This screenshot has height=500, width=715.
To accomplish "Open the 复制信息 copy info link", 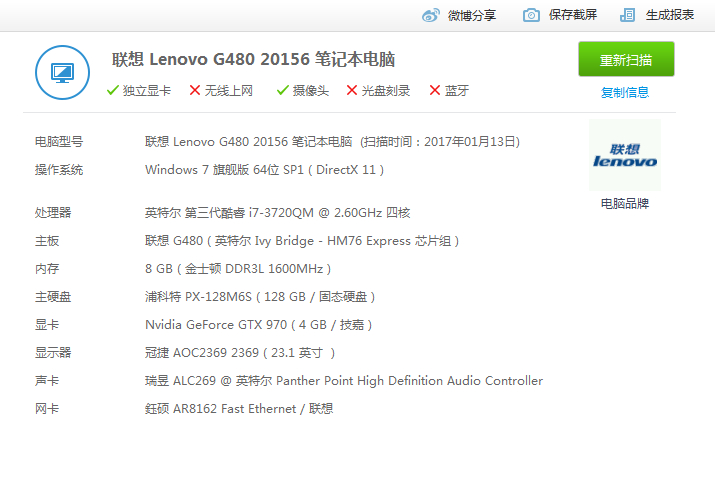I will pos(625,93).
